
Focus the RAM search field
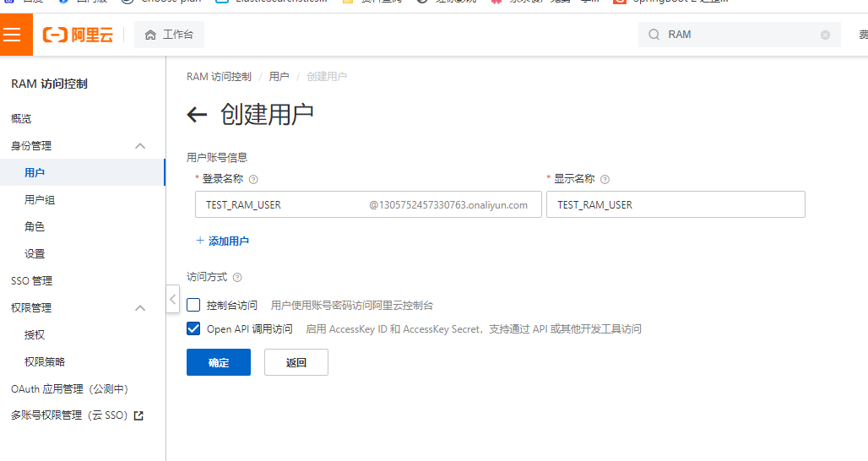point(739,35)
